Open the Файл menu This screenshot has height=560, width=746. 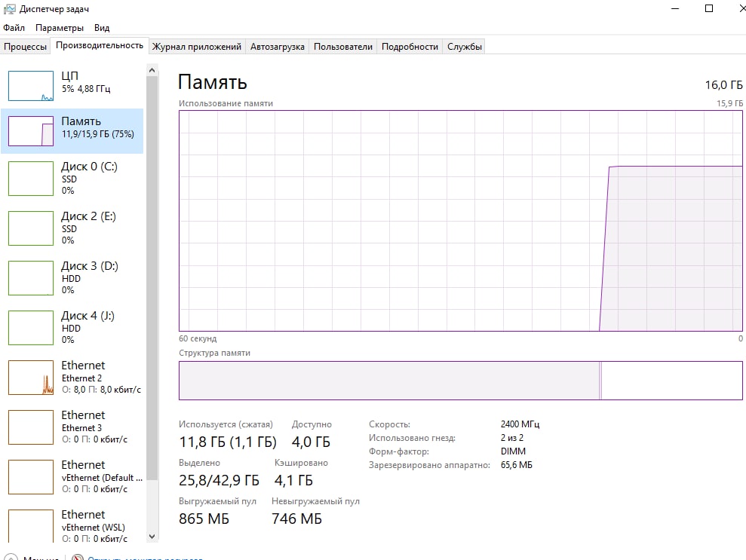pos(14,28)
